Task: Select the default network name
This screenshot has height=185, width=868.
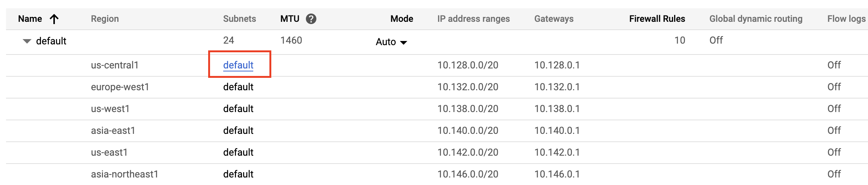Action: (51, 41)
